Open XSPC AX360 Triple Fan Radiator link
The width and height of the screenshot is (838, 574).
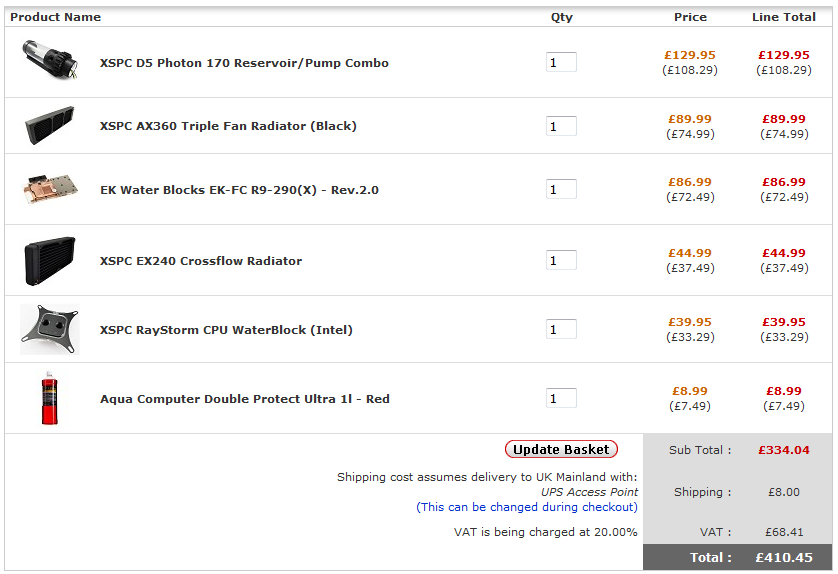tap(228, 126)
